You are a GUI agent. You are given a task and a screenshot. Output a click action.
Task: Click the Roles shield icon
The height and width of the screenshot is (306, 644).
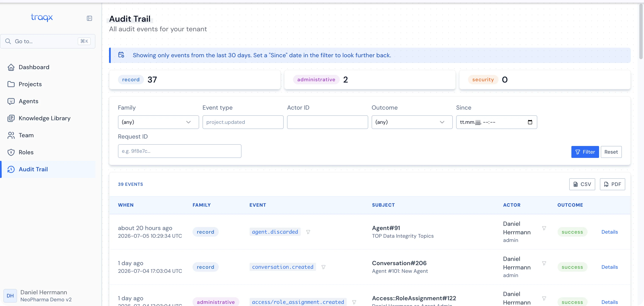pos(11,152)
